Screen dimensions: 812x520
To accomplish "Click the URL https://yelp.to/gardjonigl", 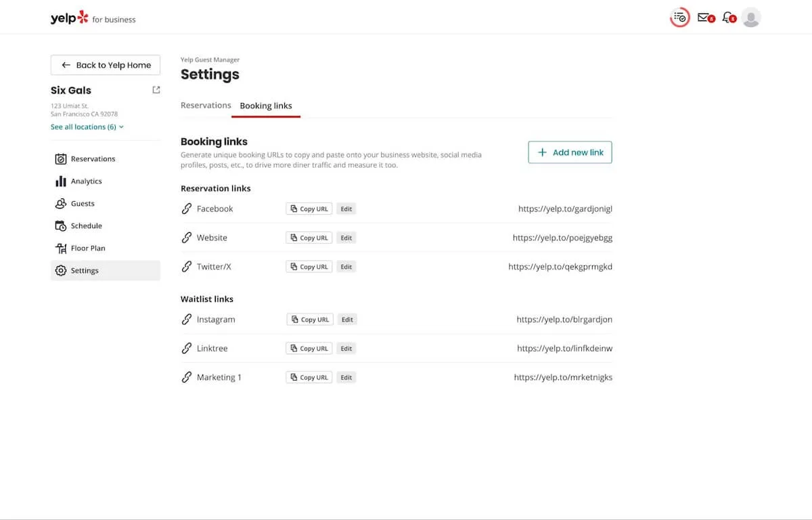I will click(x=565, y=209).
